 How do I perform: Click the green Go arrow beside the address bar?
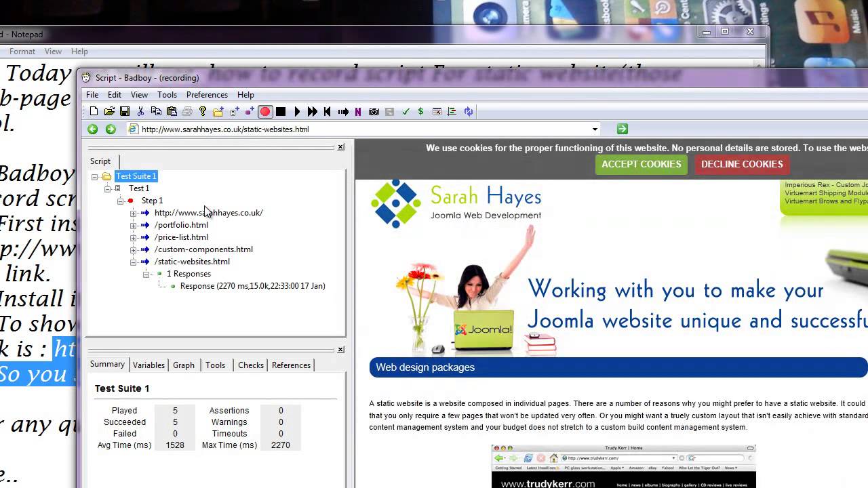tap(623, 129)
